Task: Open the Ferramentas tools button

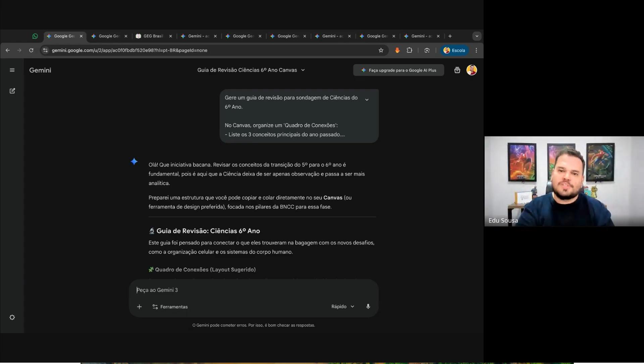Action: tap(170, 307)
